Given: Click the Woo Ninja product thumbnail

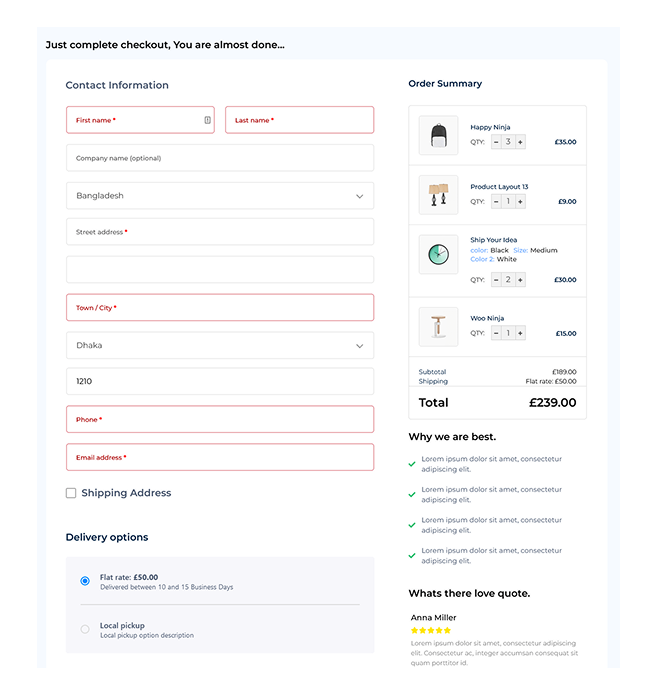Looking at the screenshot, I should [438, 327].
